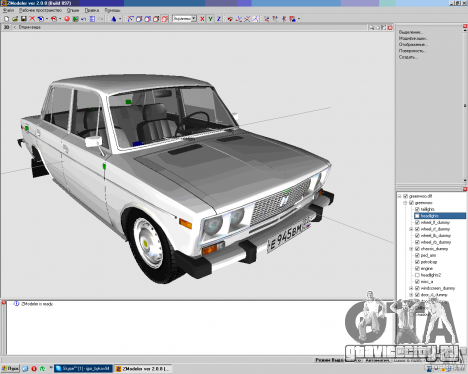Toggle the engine node checkbox

[417, 268]
